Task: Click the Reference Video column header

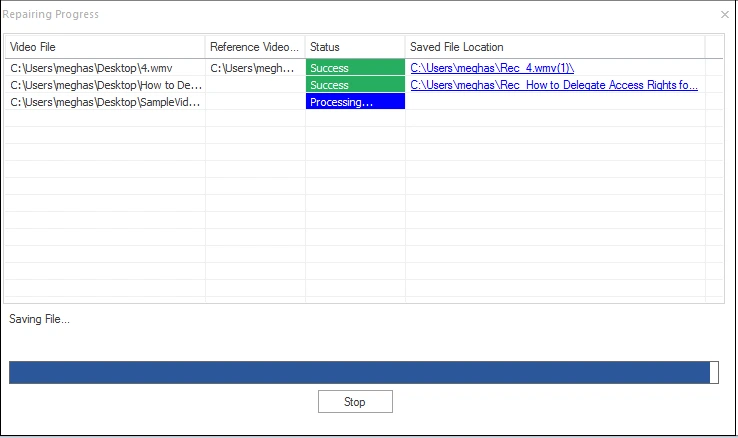Action: point(255,47)
